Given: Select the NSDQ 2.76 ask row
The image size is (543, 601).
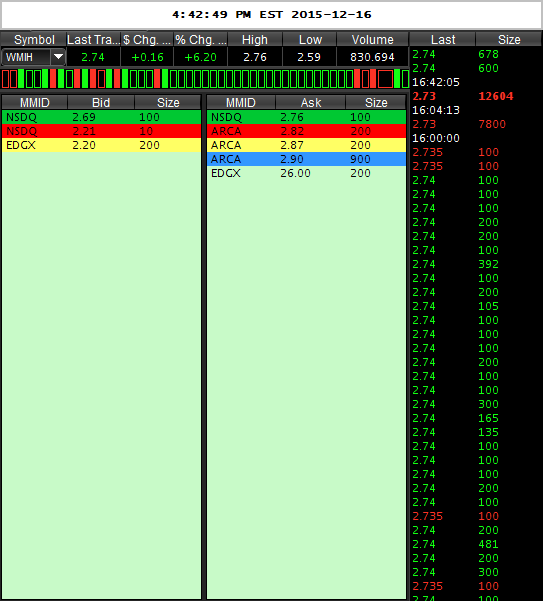Looking at the screenshot, I should pos(306,117).
